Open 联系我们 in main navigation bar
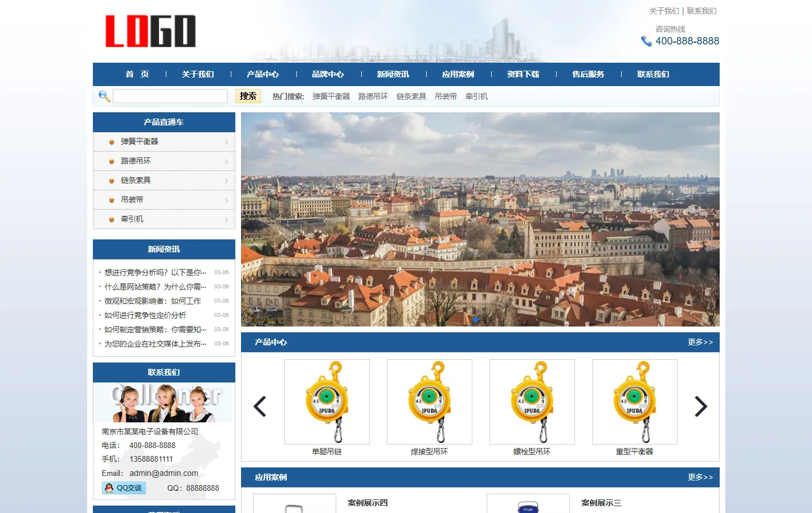Screen dimensions: 812x513 (653, 74)
